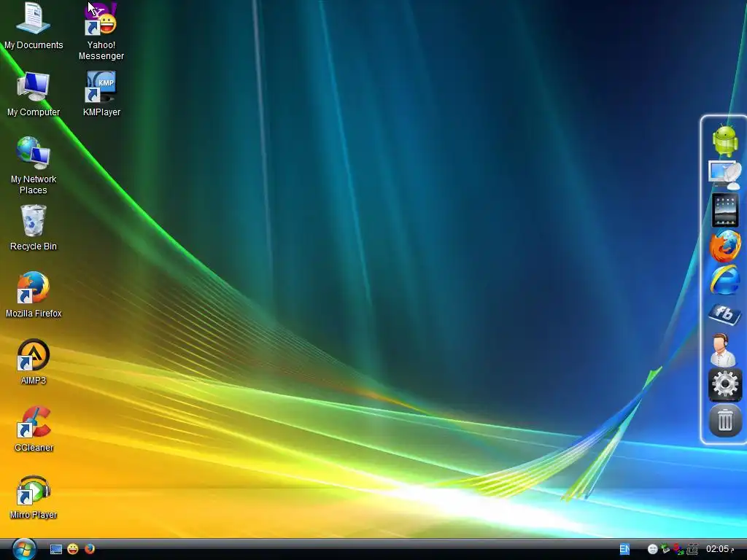This screenshot has width=747, height=560.
Task: Click the trash can icon in the dock
Action: [x=725, y=421]
